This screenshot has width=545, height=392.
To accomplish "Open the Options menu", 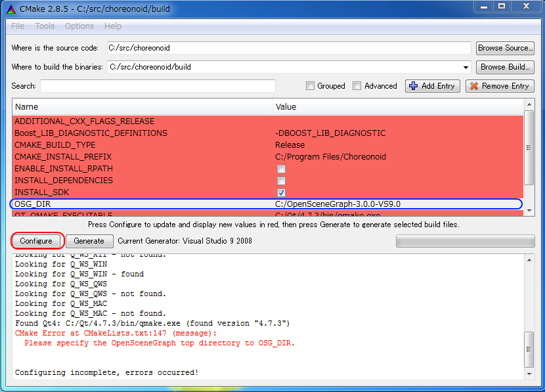I will [x=79, y=26].
